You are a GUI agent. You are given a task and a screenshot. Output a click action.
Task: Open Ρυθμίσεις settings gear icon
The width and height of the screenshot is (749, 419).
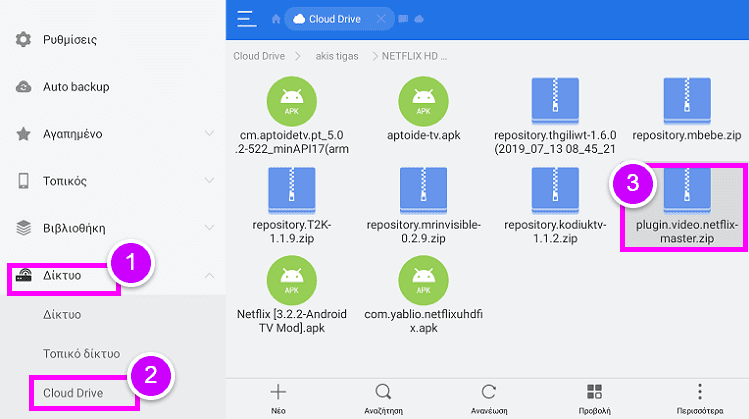point(23,39)
